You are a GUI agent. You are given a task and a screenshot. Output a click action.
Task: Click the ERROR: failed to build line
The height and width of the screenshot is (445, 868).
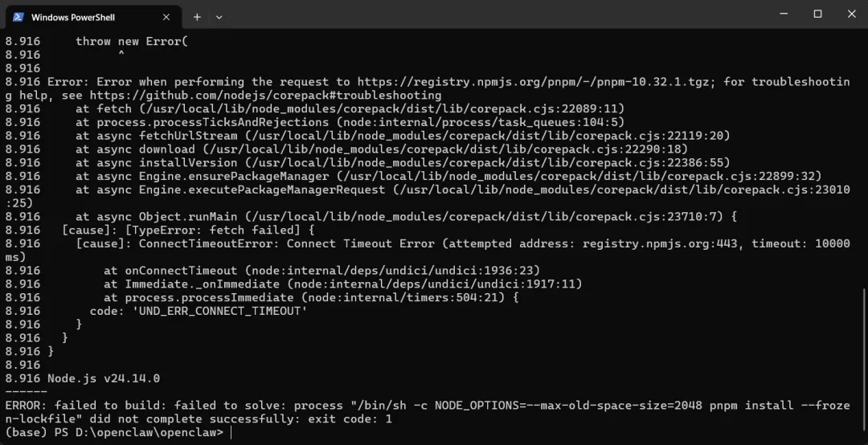click(x=428, y=412)
